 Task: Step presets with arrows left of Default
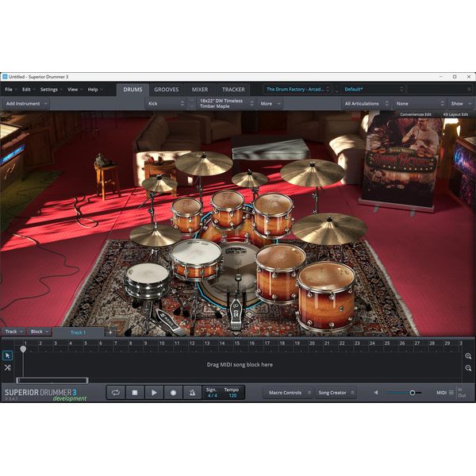click(x=336, y=89)
